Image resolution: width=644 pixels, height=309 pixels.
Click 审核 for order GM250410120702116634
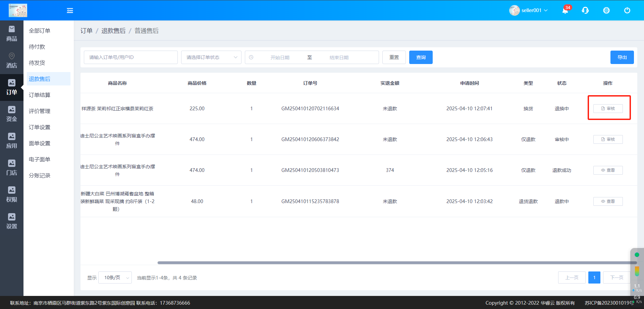click(x=608, y=109)
